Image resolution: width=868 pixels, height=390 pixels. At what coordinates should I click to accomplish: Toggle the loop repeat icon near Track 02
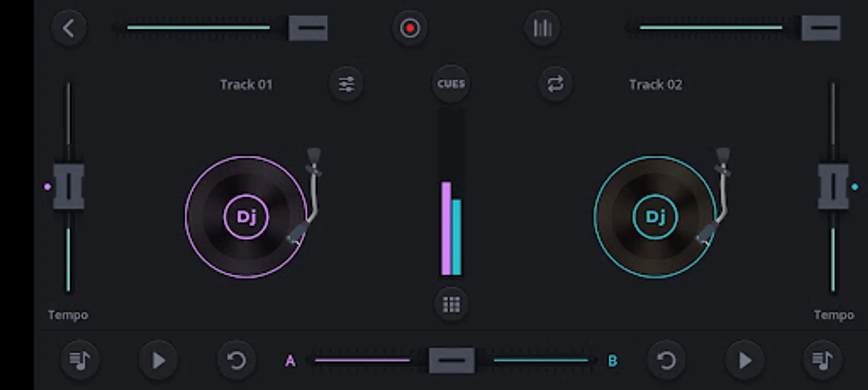pyautogui.click(x=555, y=84)
